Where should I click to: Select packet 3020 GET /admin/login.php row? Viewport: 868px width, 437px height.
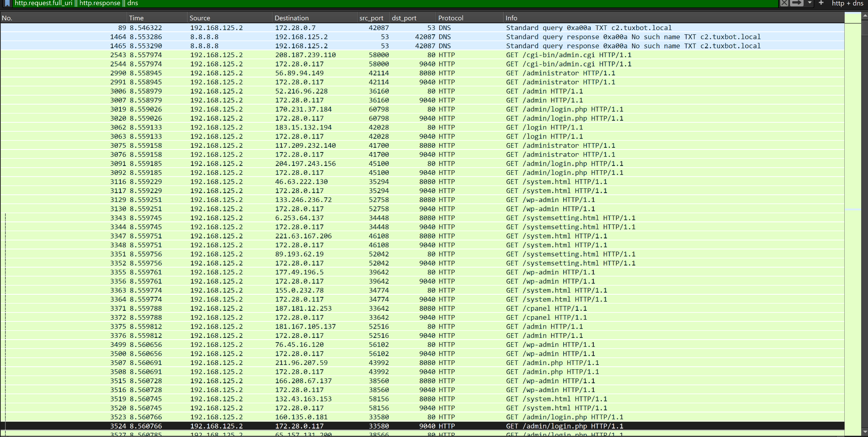click(x=422, y=118)
